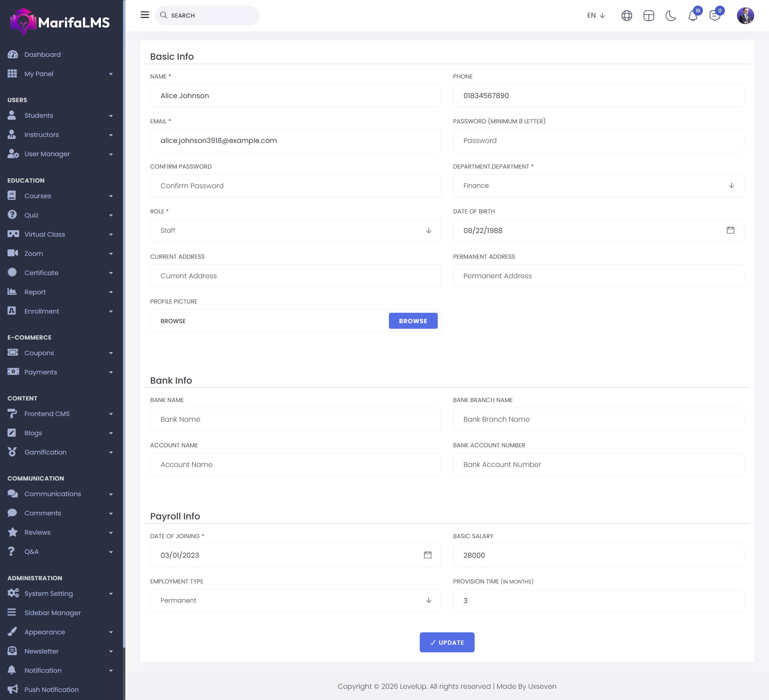The image size is (769, 700).
Task: Open the Role dropdown showing Staff
Action: coord(295,231)
